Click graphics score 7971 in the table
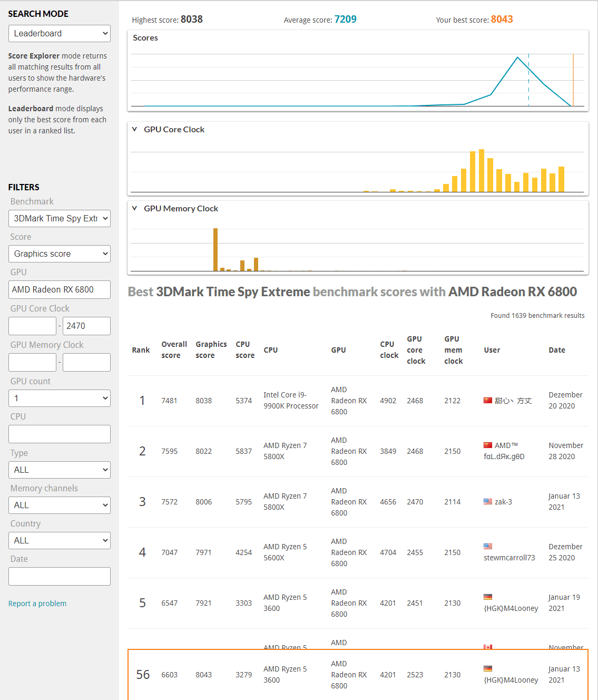The image size is (598, 700). (x=203, y=552)
